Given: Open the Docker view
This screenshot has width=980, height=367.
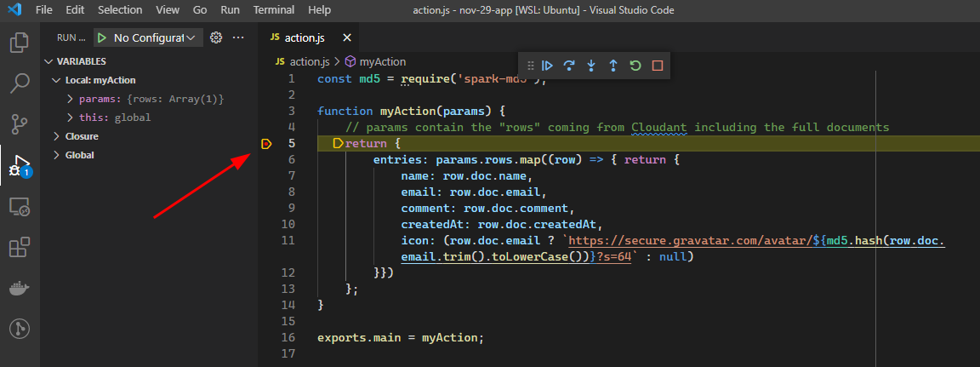Looking at the screenshot, I should 20,288.
